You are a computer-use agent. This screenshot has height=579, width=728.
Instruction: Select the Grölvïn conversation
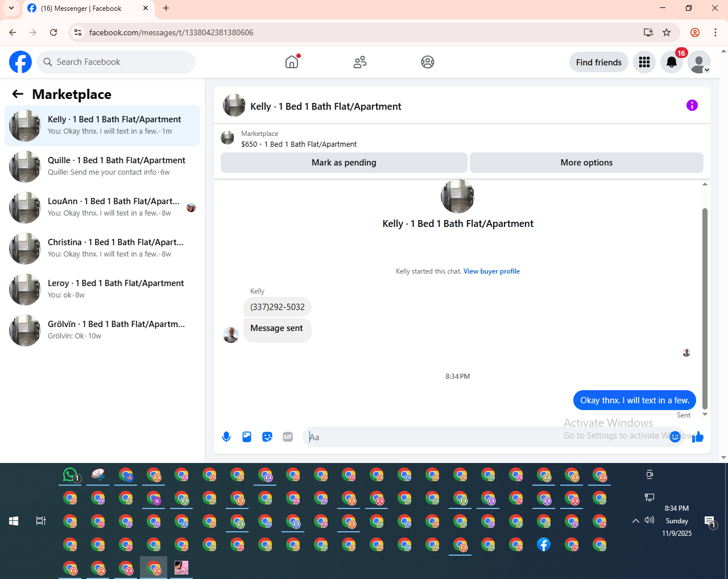click(102, 330)
